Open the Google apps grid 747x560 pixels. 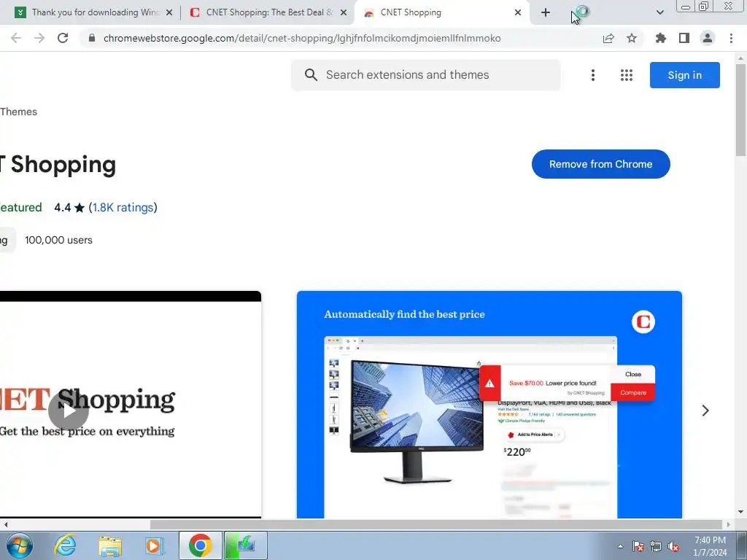click(627, 75)
